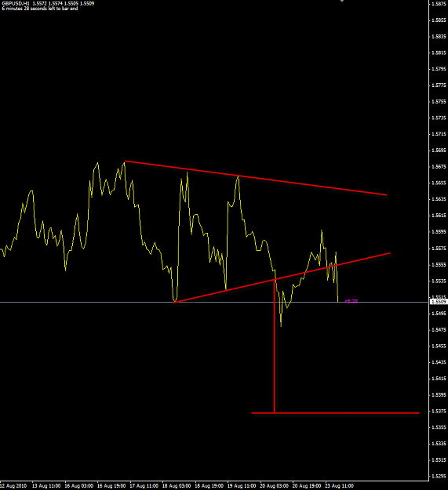Image resolution: width=448 pixels, height=490 pixels.
Task: Click the 1.5795 price on the axis
Action: (x=439, y=69)
